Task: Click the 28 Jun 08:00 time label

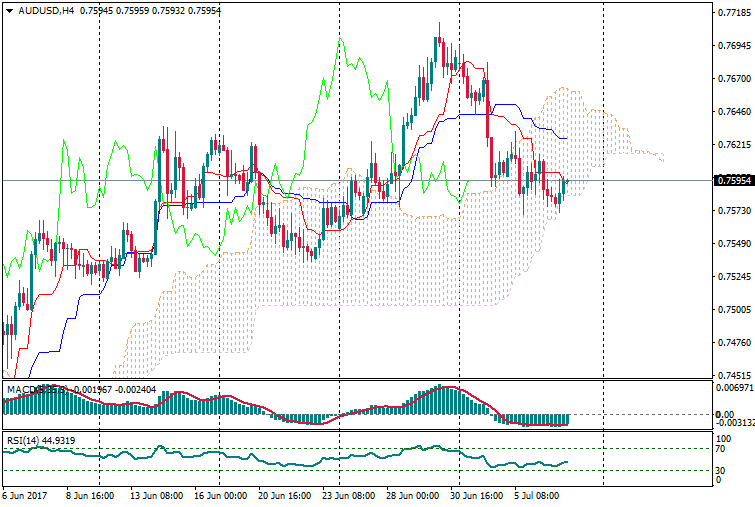Action: click(x=412, y=495)
